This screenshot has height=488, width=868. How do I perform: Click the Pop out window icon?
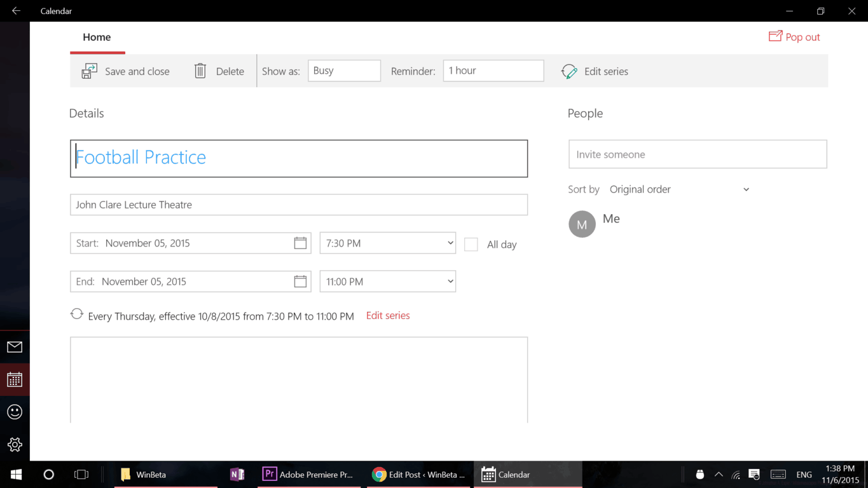775,36
